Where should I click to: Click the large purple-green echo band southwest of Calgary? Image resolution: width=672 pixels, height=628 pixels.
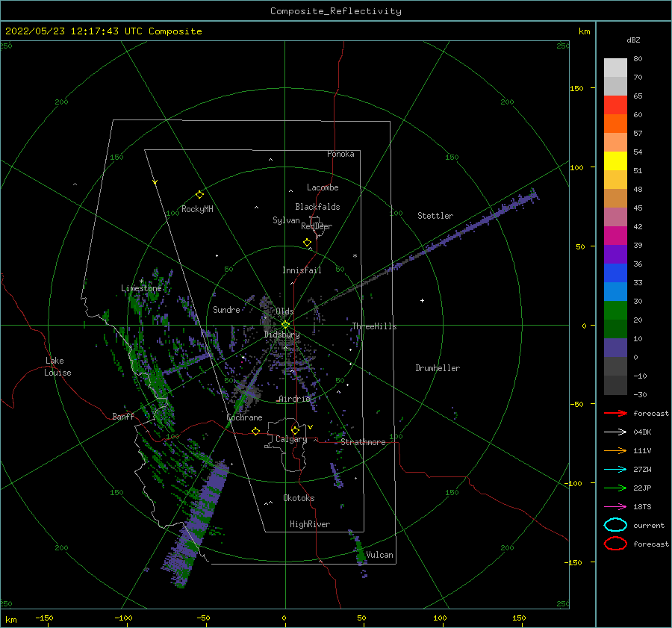[198, 523]
